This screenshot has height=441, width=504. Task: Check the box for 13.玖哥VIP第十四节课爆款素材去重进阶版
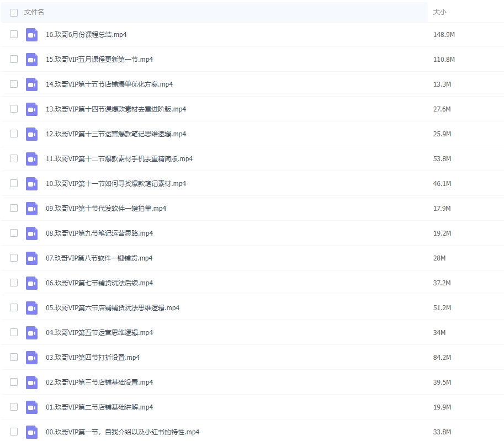click(14, 109)
